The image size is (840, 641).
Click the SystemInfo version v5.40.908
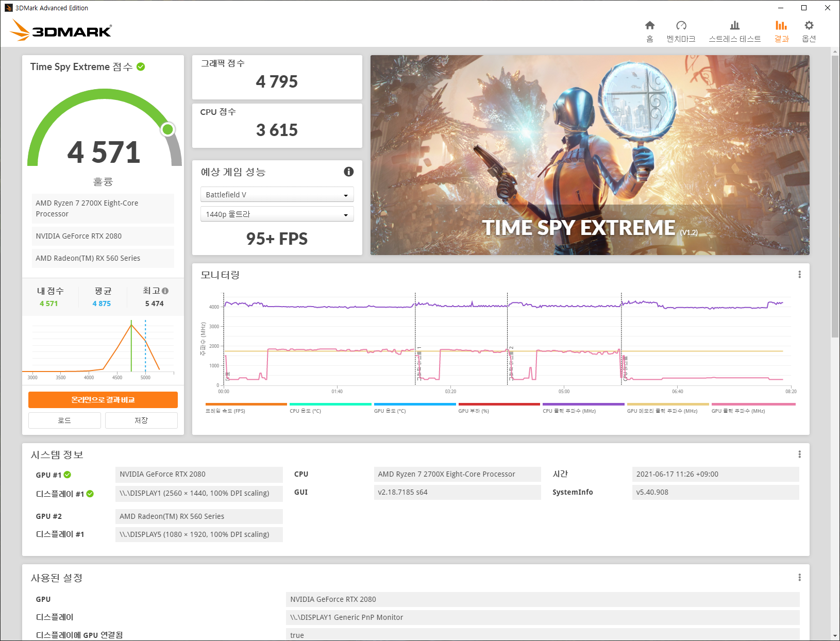(715, 492)
